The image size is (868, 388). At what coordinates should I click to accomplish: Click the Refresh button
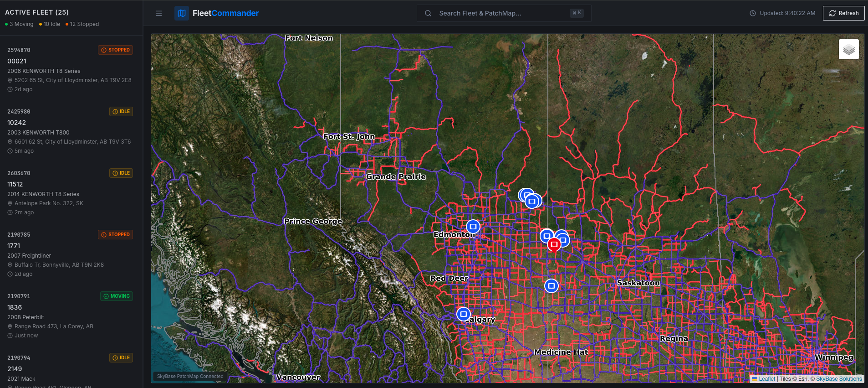843,13
